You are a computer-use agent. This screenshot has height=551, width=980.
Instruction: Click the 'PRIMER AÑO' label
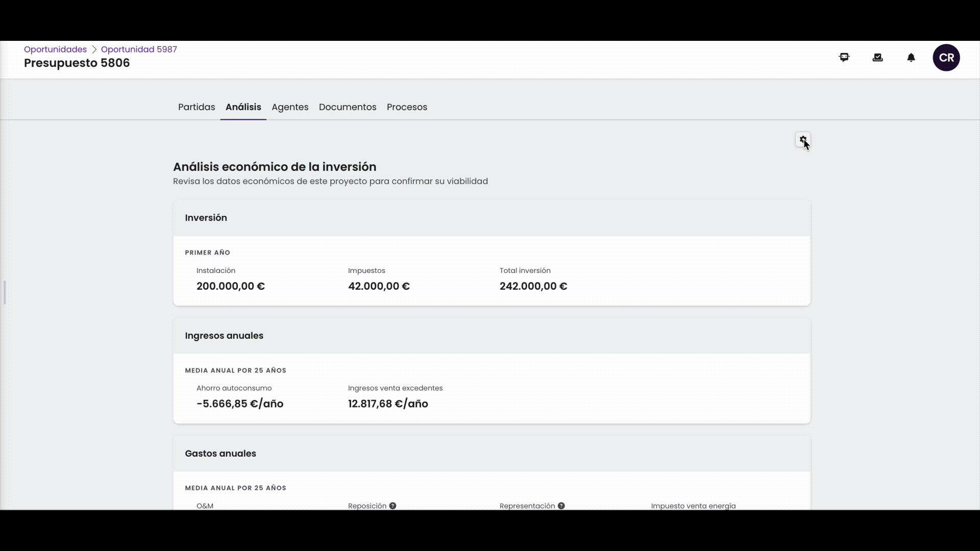tap(207, 253)
